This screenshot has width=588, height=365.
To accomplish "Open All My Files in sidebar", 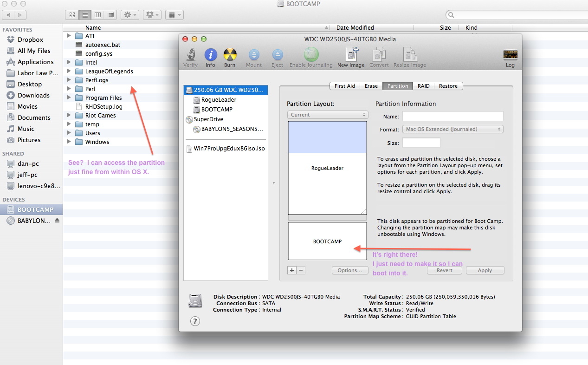I will 34,51.
